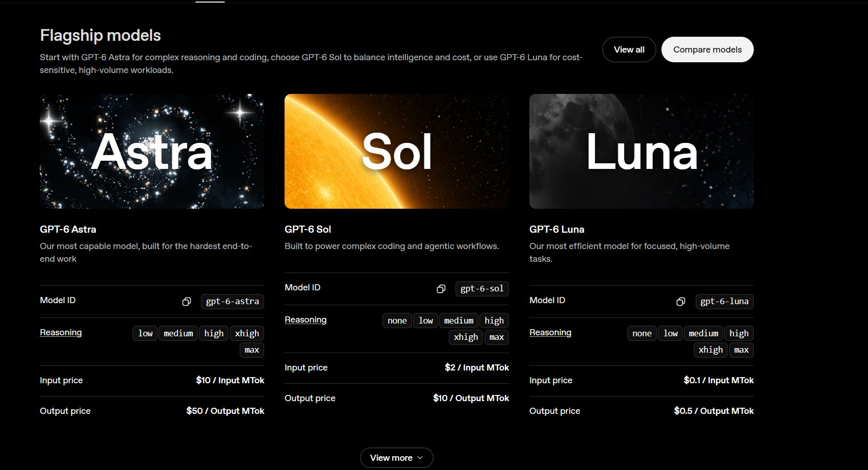
Task: Click Sol's 'xhigh' reasoning tag
Action: point(466,337)
